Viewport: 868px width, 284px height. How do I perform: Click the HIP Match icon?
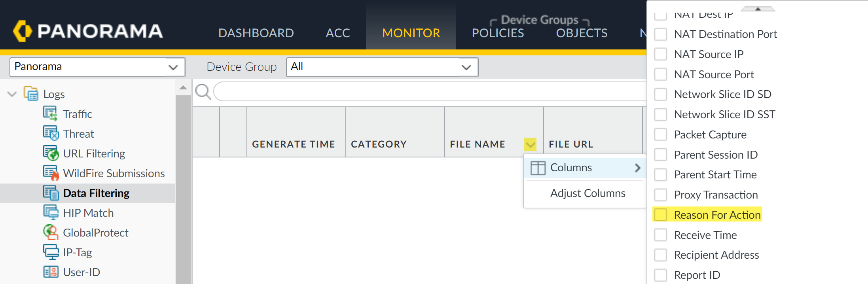point(50,213)
